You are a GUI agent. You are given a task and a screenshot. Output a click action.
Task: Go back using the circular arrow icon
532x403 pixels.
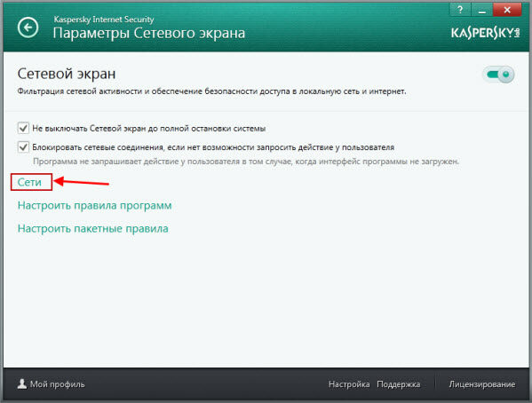point(28,28)
